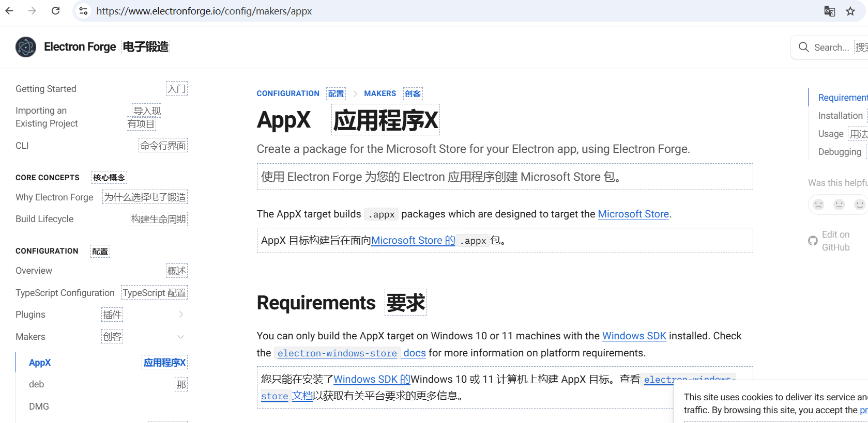Open the translate page icon in address bar
This screenshot has height=423, width=868.
[829, 11]
